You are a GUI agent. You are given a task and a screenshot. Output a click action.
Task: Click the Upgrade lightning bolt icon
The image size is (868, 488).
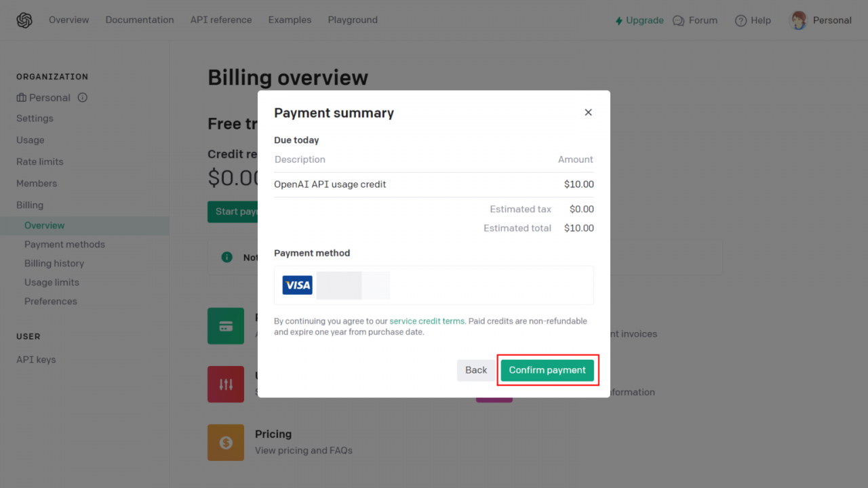point(618,21)
